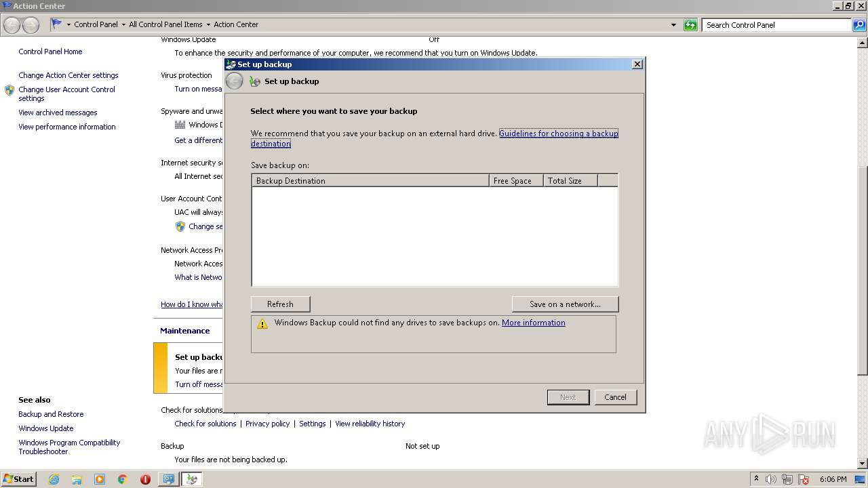Show hidden tray icons arrow
This screenshot has width=868, height=488.
(x=756, y=479)
